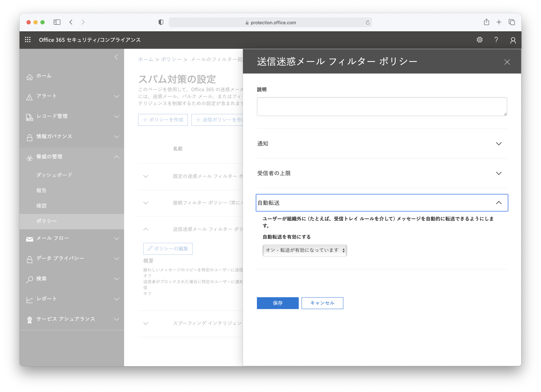
Task: Open the user account profile icon
Action: [x=513, y=40]
